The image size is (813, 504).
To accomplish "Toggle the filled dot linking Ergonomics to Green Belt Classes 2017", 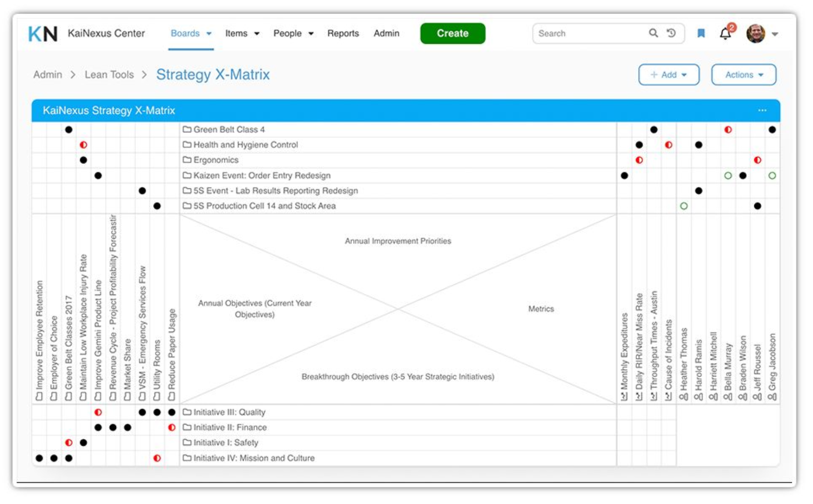I will point(83,160).
